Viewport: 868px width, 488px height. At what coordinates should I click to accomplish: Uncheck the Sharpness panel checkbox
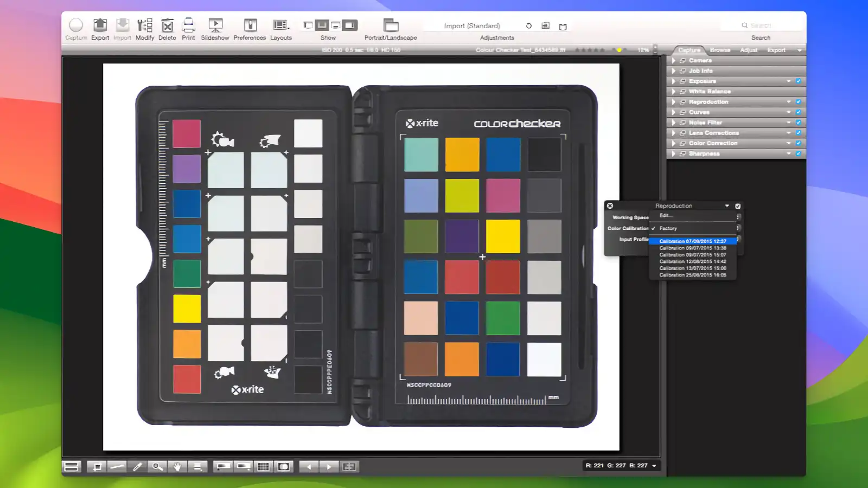(798, 154)
